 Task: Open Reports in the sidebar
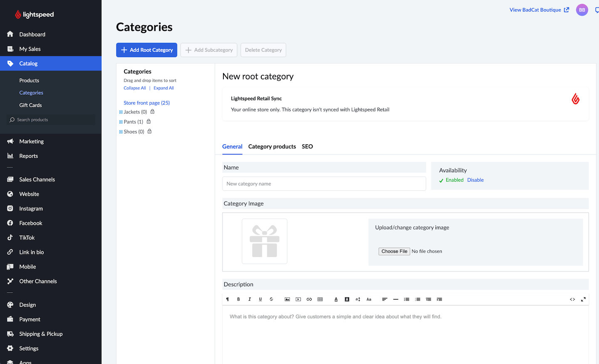coord(51,156)
